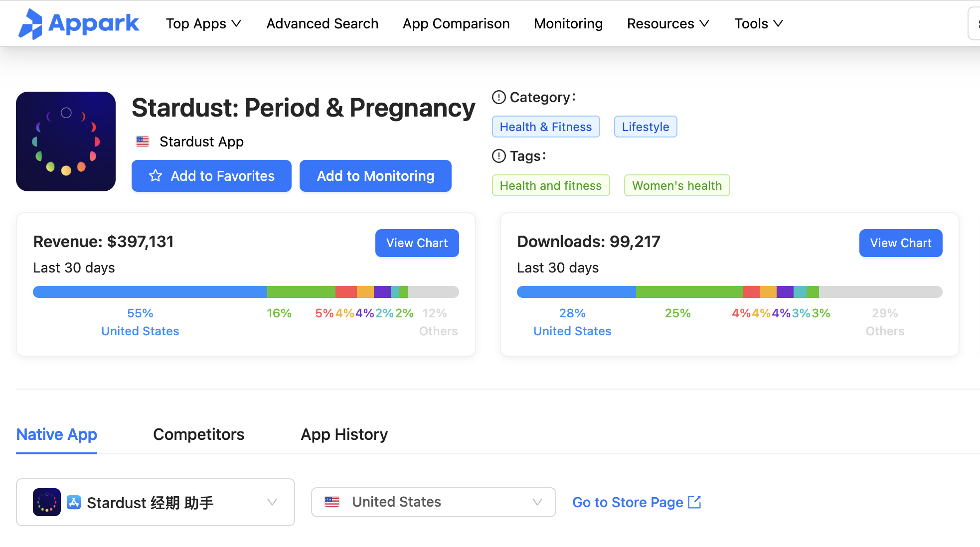Image resolution: width=980 pixels, height=547 pixels.
Task: Expand the Resources menu
Action: [667, 23]
